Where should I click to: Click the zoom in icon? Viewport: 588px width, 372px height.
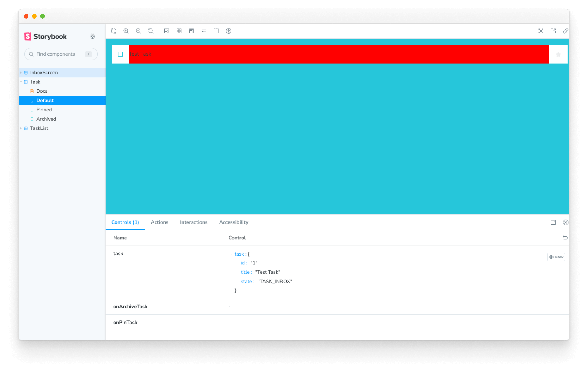[126, 31]
